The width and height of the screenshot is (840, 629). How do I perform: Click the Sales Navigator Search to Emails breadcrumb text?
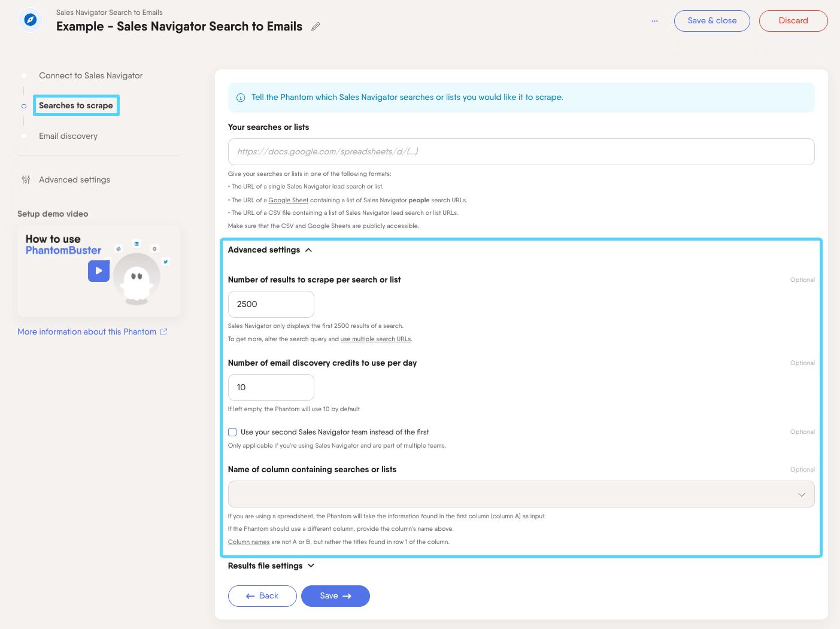(110, 13)
